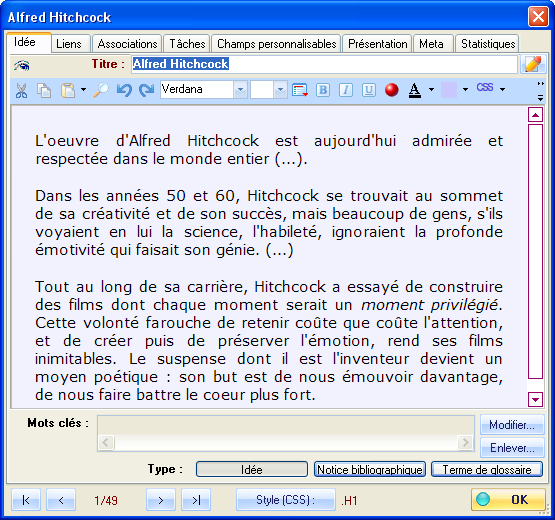Go to the first record

pyautogui.click(x=26, y=500)
